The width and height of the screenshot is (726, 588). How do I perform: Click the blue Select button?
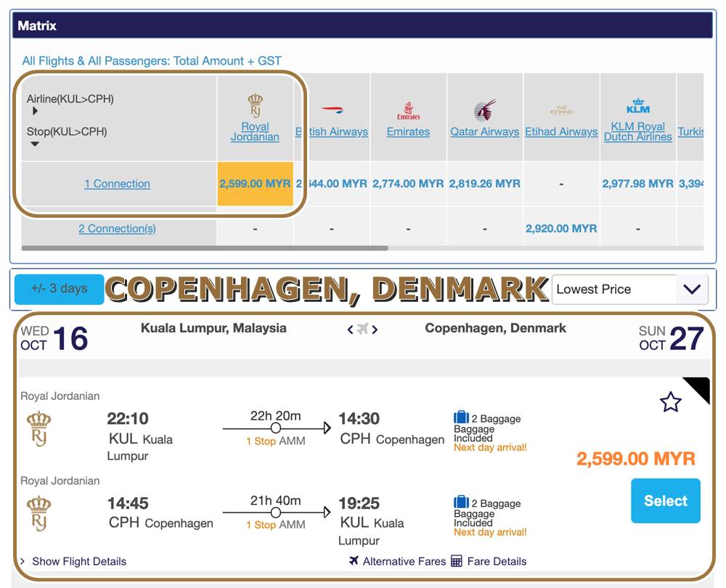(x=665, y=501)
